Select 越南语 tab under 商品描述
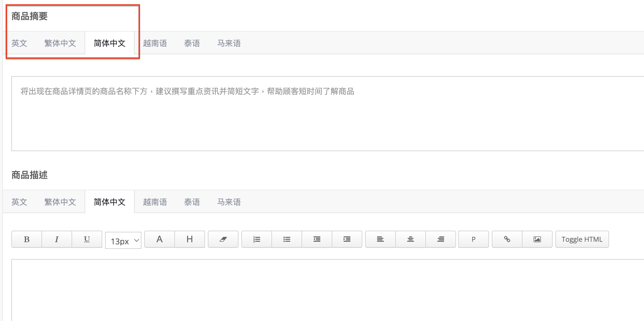The image size is (644, 321). click(155, 202)
